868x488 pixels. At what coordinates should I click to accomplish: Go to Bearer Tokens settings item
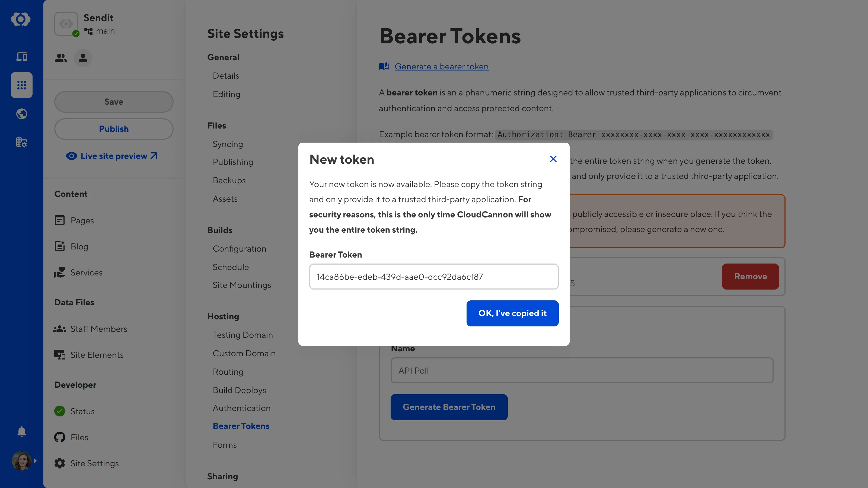(x=241, y=426)
